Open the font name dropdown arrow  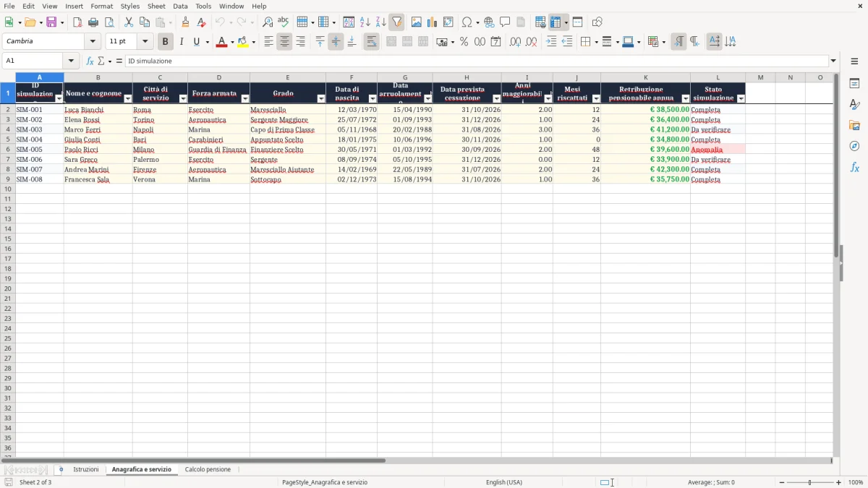click(x=93, y=41)
